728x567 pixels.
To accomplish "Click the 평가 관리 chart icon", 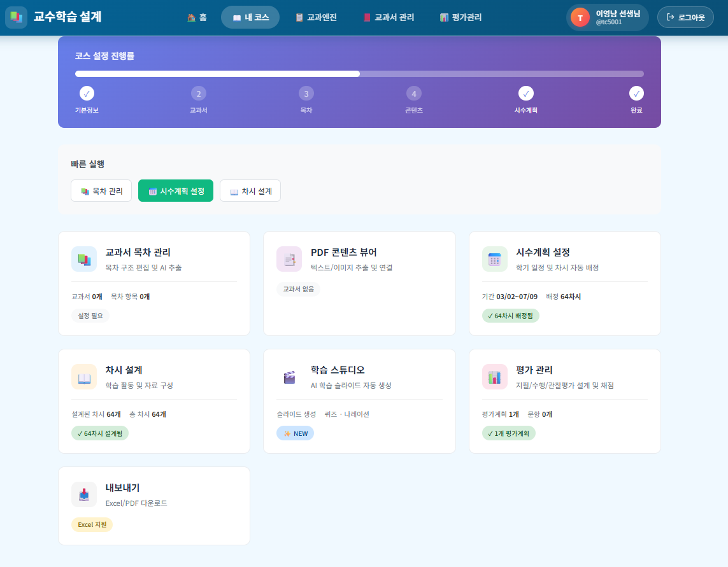I will (494, 377).
